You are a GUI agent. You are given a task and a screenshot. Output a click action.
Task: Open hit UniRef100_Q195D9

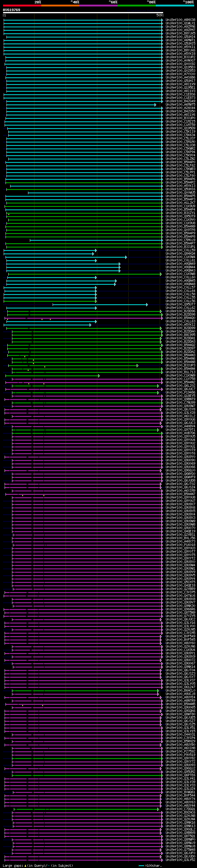click(x=180, y=128)
